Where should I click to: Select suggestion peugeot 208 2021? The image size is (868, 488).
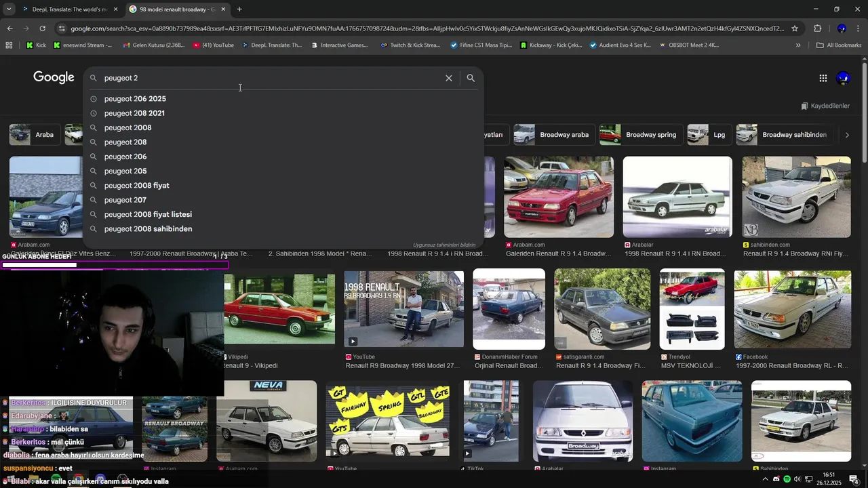[x=283, y=113]
